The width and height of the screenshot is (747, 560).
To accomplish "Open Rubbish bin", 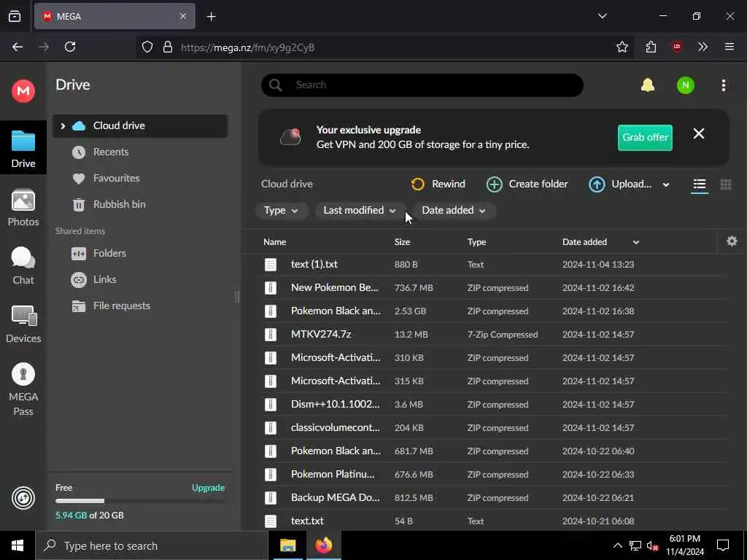I will [x=119, y=204].
